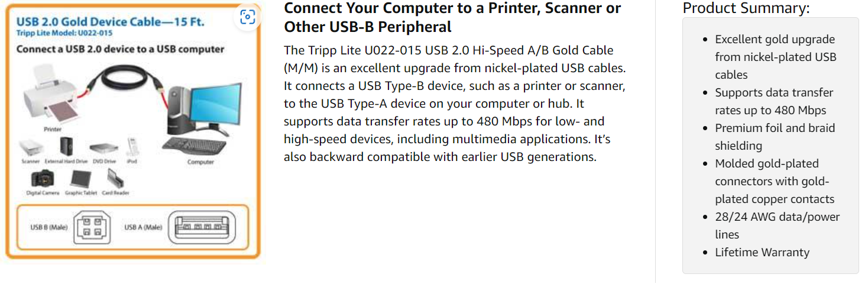The height and width of the screenshot is (290, 868).
Task: Click the External Hard Drive icon
Action: [x=65, y=146]
